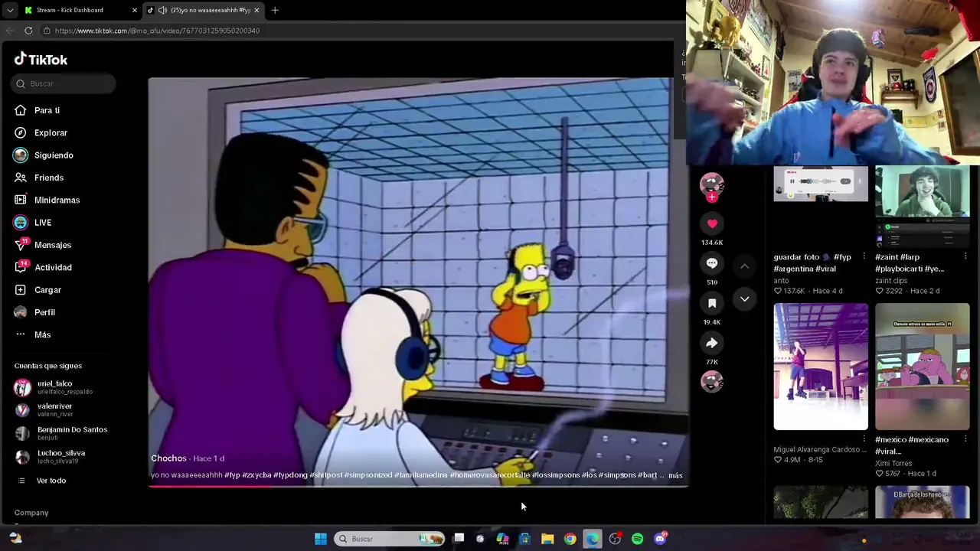Open Microsoft Store from the taskbar
Screen dimensions: 980x551
[x=524, y=539]
